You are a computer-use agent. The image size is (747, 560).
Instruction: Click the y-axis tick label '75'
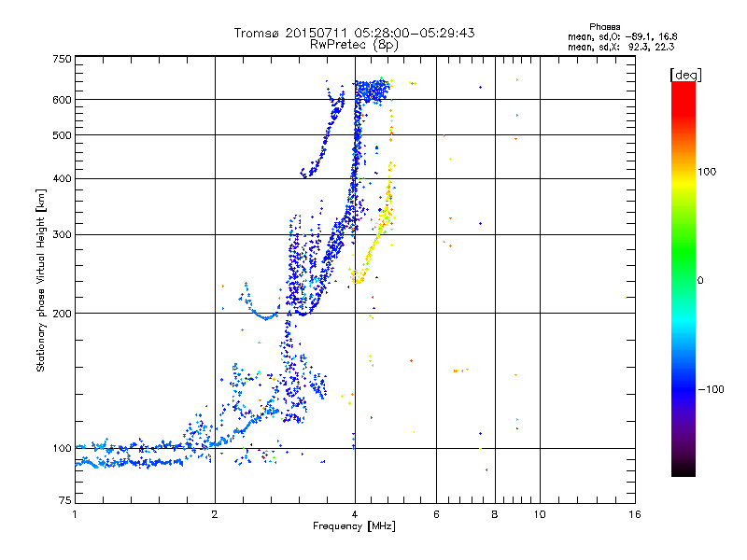coord(65,500)
